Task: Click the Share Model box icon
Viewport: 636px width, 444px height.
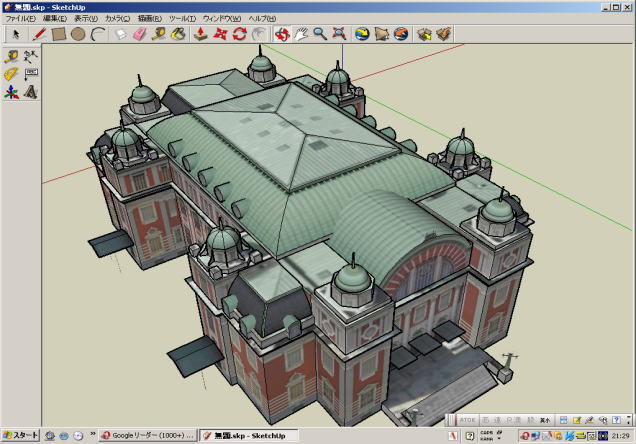Action: pos(444,34)
